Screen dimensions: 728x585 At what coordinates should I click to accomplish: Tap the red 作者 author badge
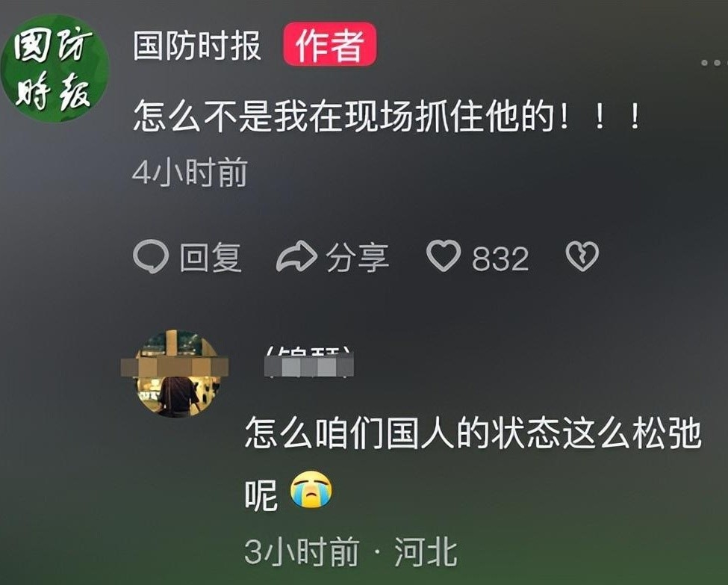329,45
